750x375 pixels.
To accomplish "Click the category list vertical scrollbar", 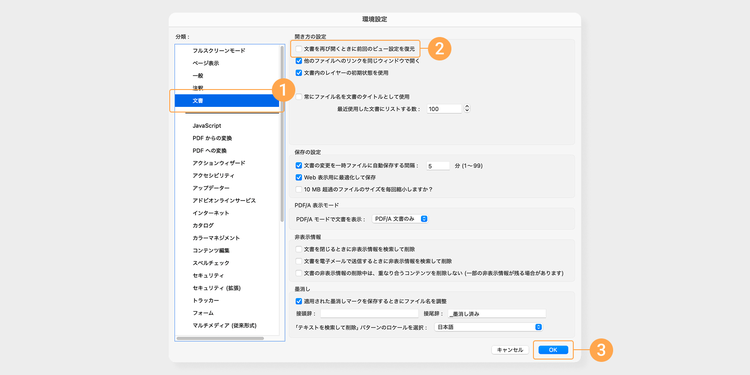I will [282, 134].
